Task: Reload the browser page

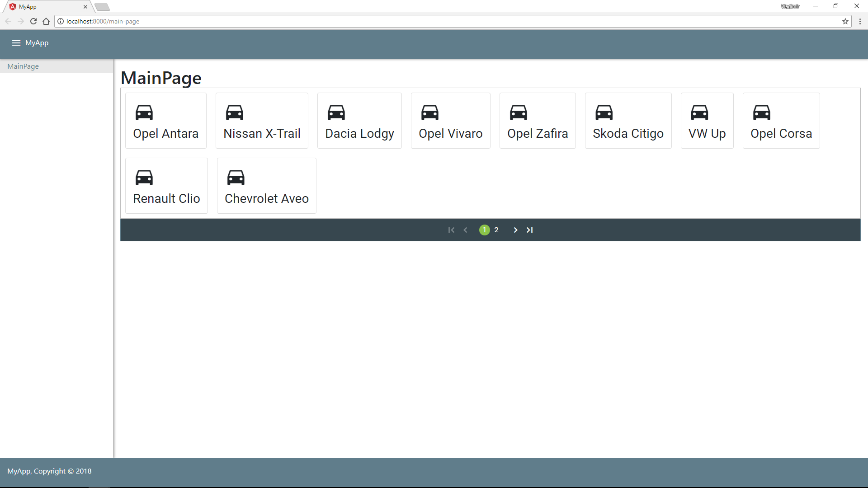Action: coord(33,21)
